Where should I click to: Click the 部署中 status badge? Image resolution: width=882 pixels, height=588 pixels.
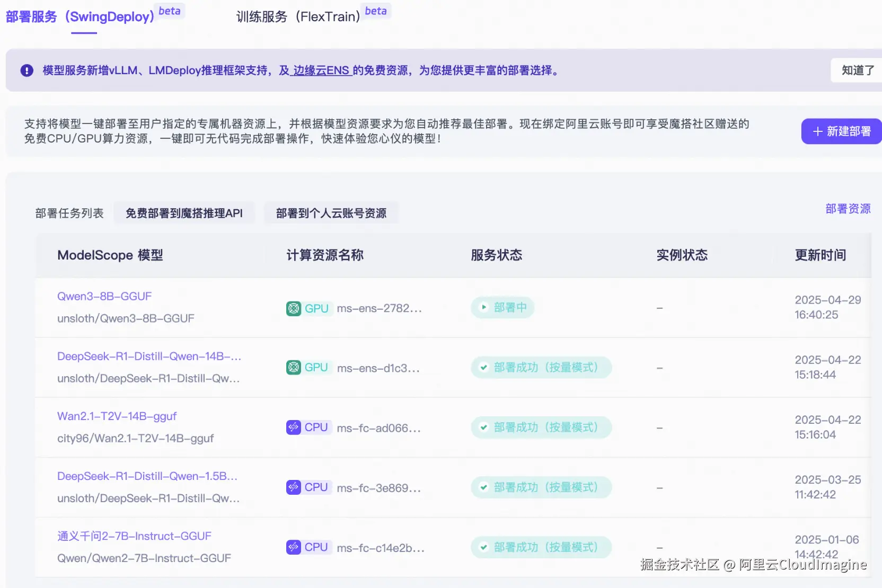tap(502, 307)
